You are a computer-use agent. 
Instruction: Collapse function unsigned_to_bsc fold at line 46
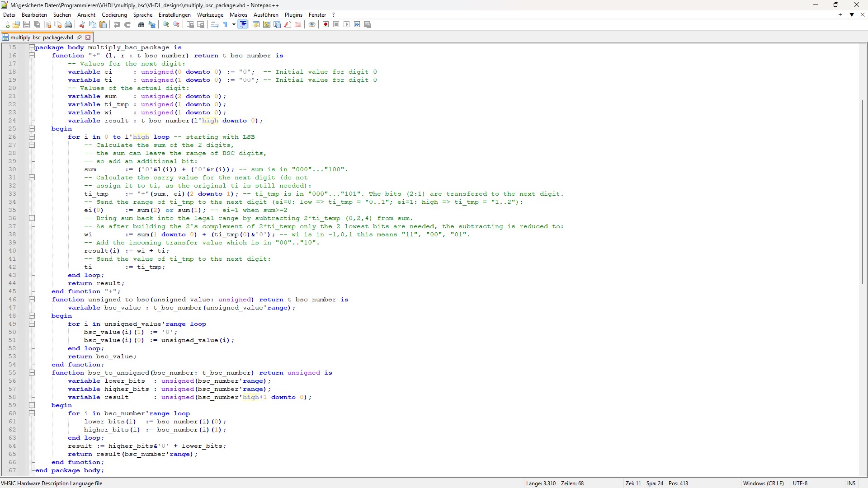(32, 299)
